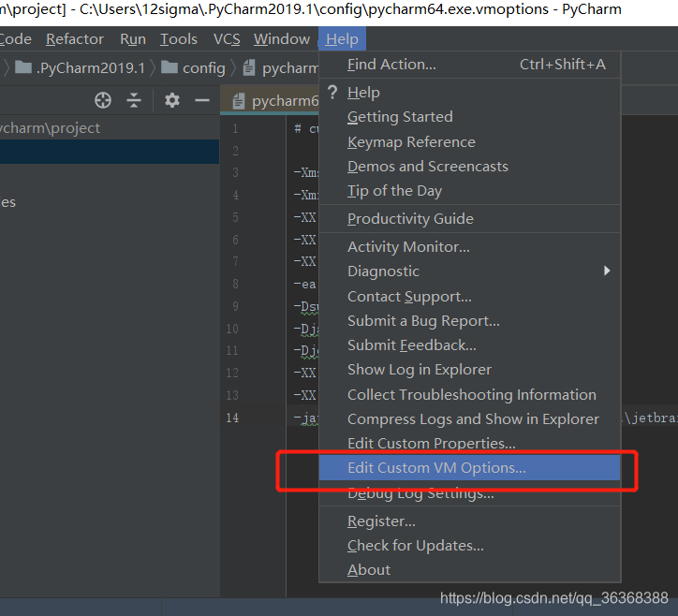Choose Show Log in Explorer
This screenshot has width=678, height=616.
point(469,370)
